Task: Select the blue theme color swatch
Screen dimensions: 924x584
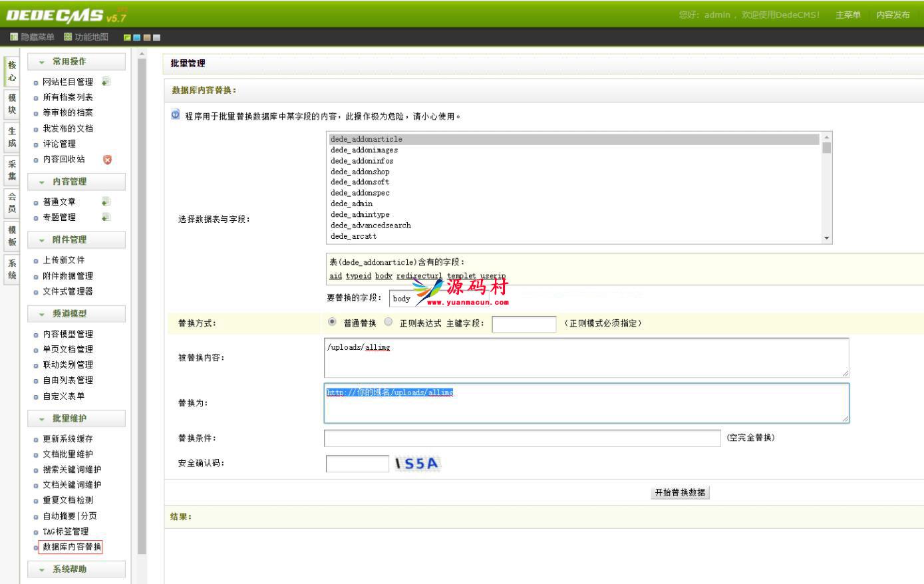Action: tap(137, 38)
